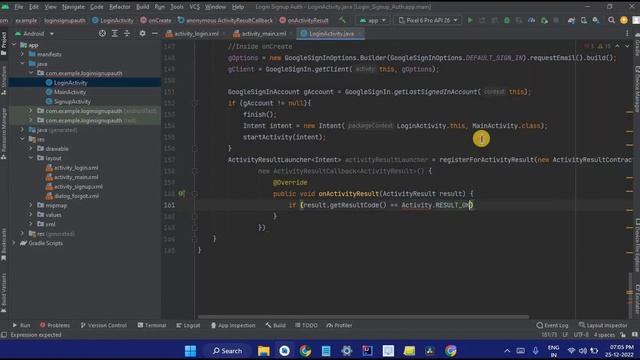The image size is (640, 360).
Task: Open the Problems tool window
Action: click(55, 325)
